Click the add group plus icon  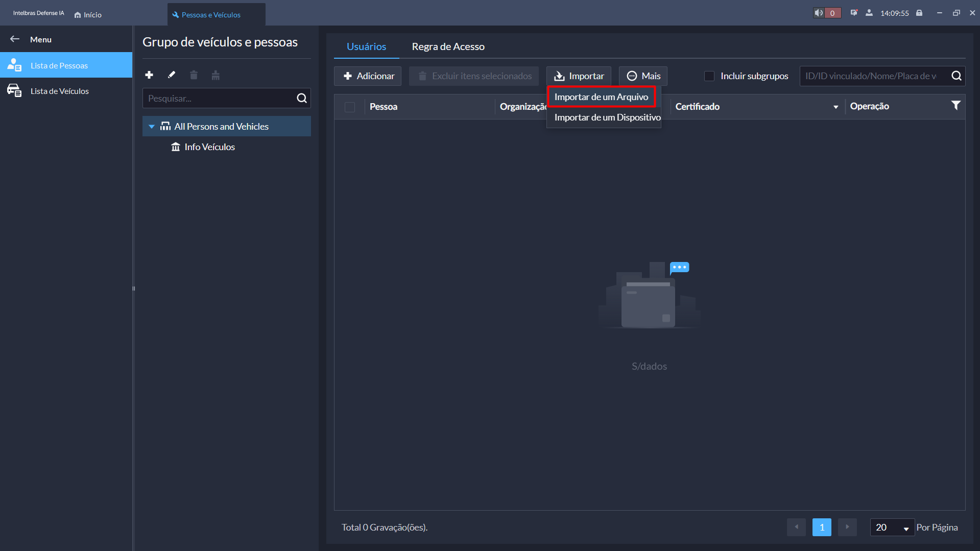149,75
